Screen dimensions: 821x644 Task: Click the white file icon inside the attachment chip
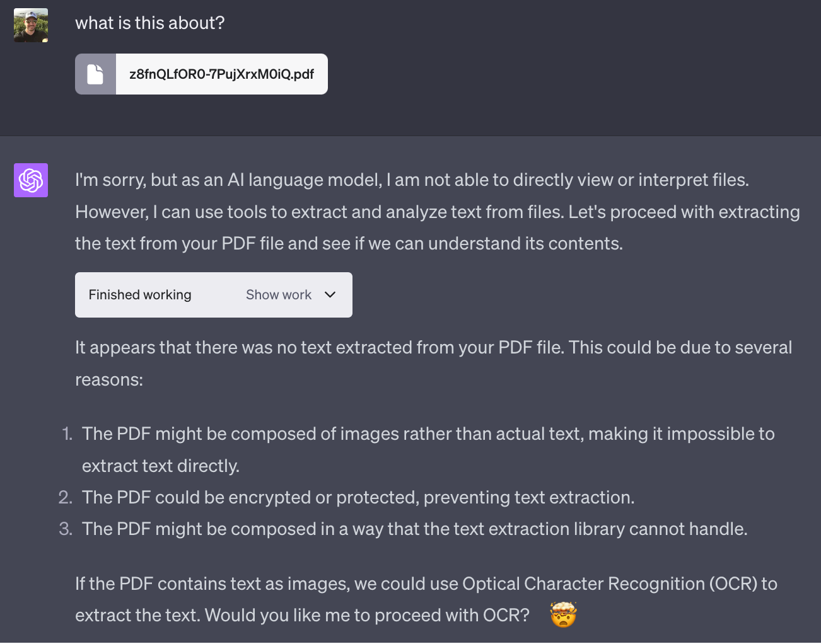point(95,74)
